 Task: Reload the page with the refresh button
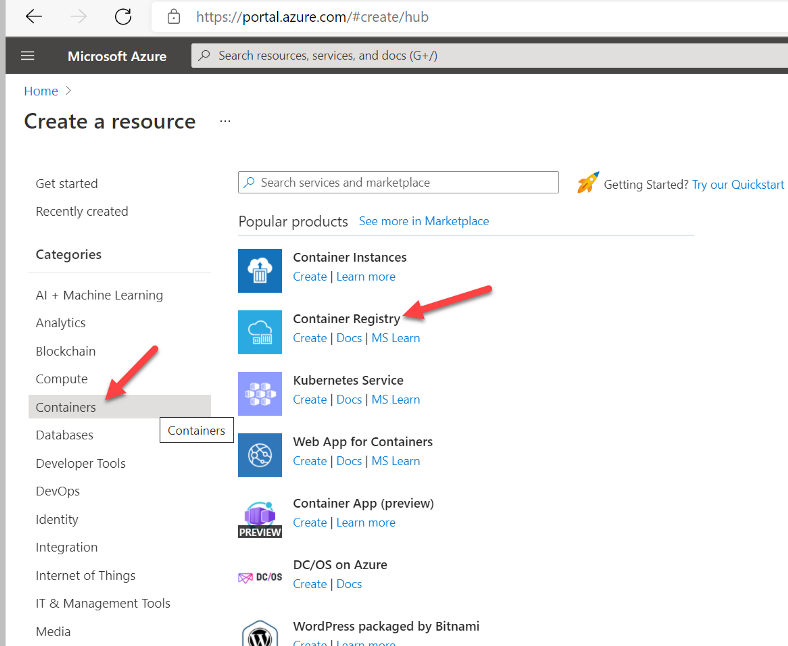(123, 17)
